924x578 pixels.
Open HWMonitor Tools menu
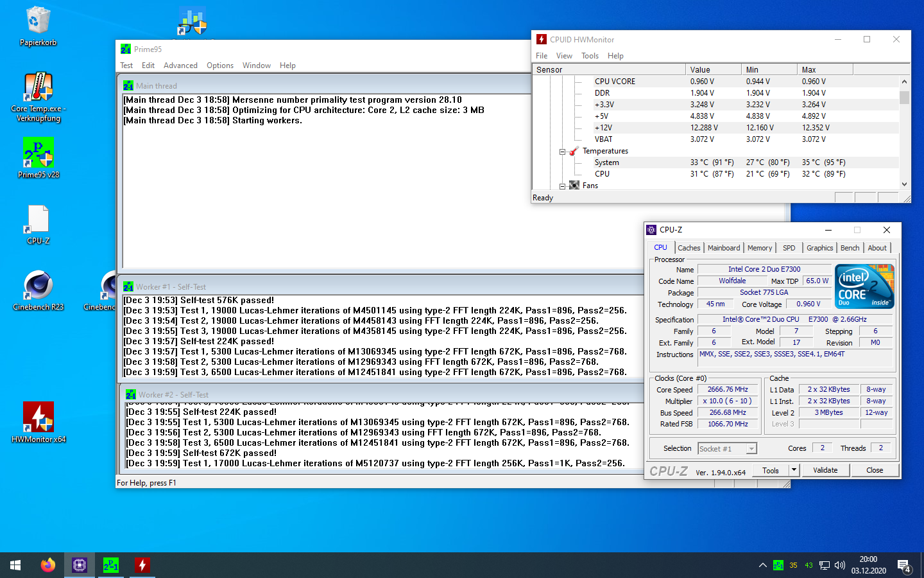[x=590, y=56]
